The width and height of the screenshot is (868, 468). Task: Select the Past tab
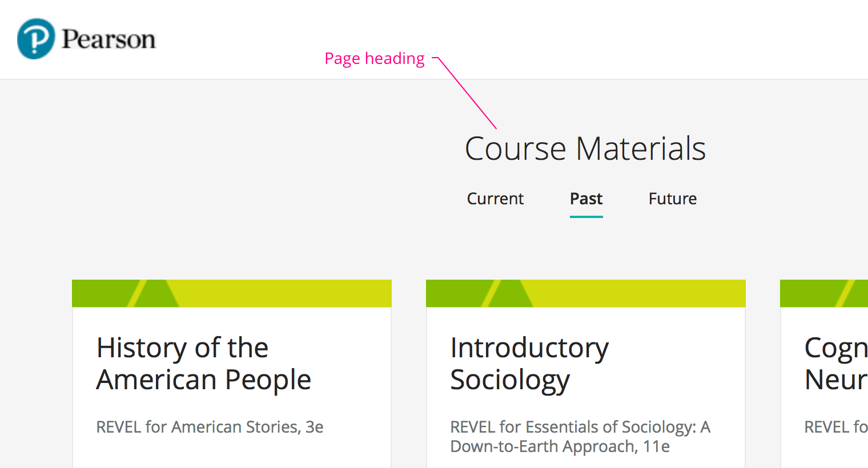click(586, 199)
